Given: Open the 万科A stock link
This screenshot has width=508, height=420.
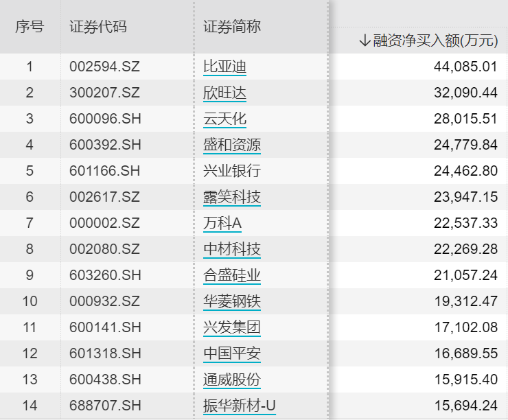Looking at the screenshot, I should click(222, 223).
